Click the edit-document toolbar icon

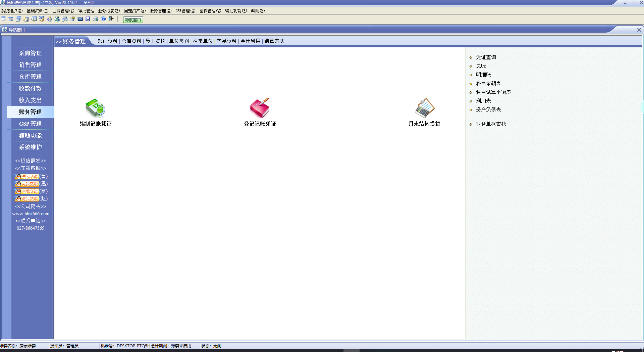click(x=72, y=19)
